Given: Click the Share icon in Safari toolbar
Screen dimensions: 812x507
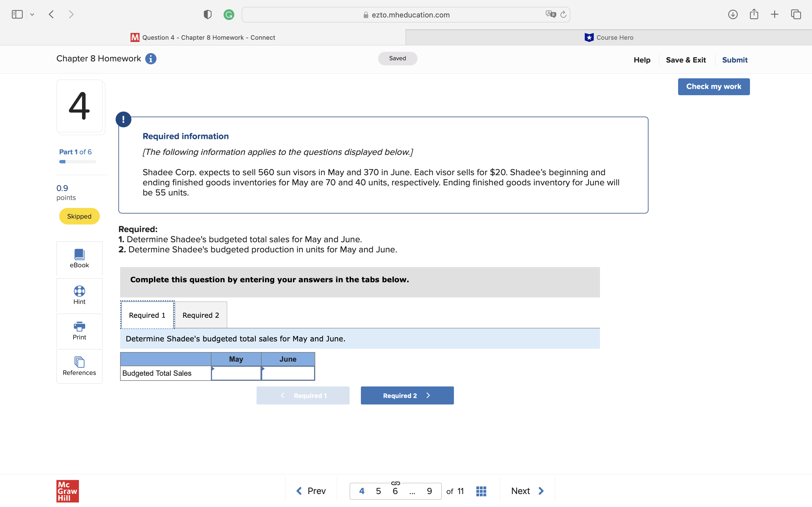Looking at the screenshot, I should [x=754, y=14].
